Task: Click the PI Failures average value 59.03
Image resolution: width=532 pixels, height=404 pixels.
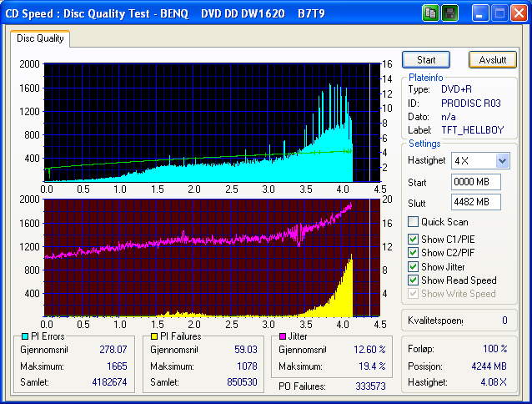Action: tap(246, 350)
